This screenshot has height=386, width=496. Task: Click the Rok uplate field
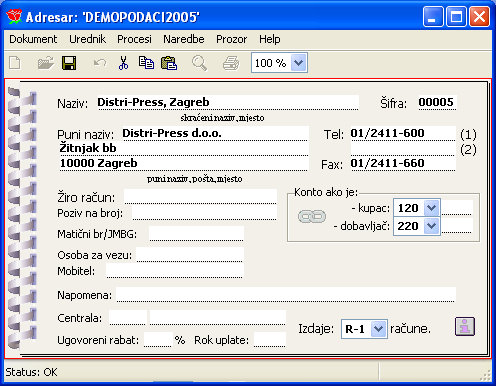[270, 340]
